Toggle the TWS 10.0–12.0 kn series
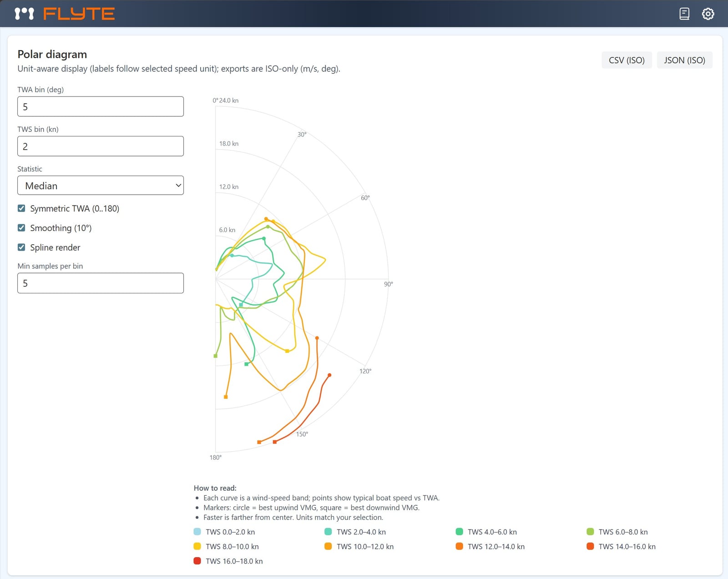The width and height of the screenshot is (728, 579). click(328, 546)
